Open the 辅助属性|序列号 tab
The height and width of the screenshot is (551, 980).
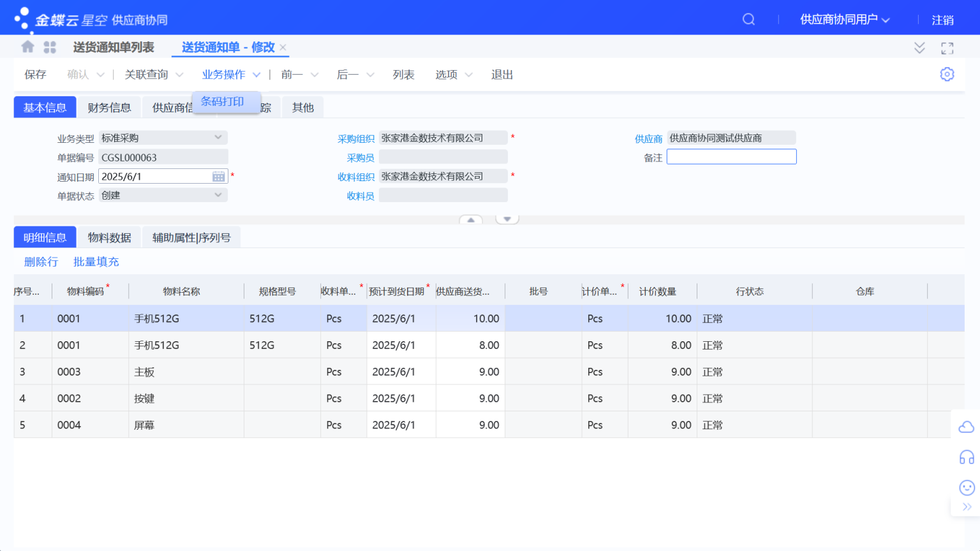(x=191, y=237)
